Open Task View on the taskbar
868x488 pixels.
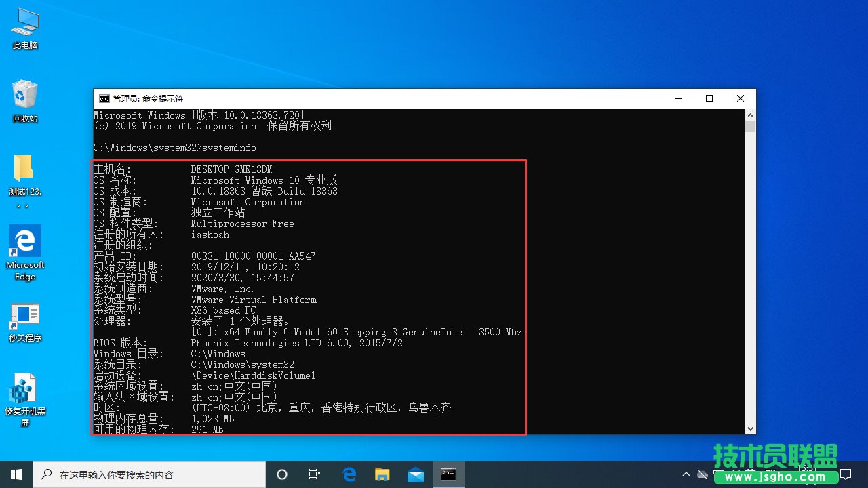(314, 474)
